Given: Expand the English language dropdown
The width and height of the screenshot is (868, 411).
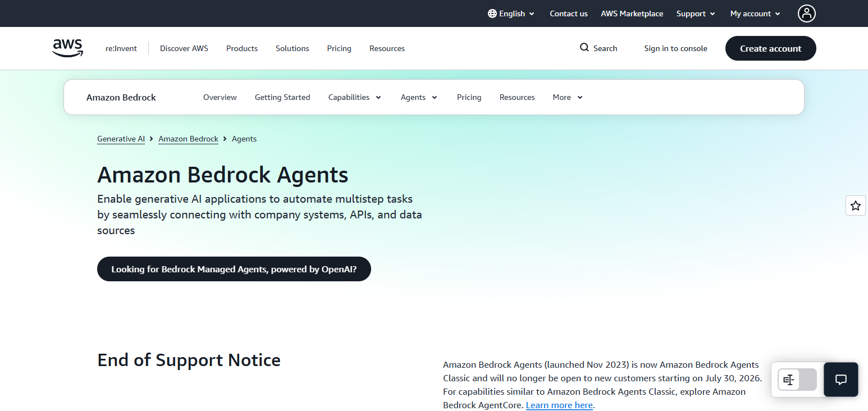Looking at the screenshot, I should click(x=511, y=13).
